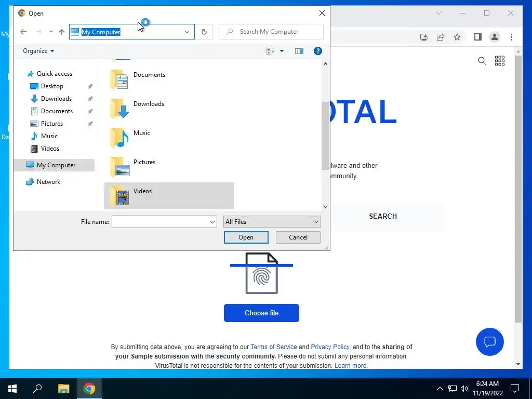This screenshot has width=532, height=399.
Task: Refresh the My Computer location
Action: click(x=204, y=32)
